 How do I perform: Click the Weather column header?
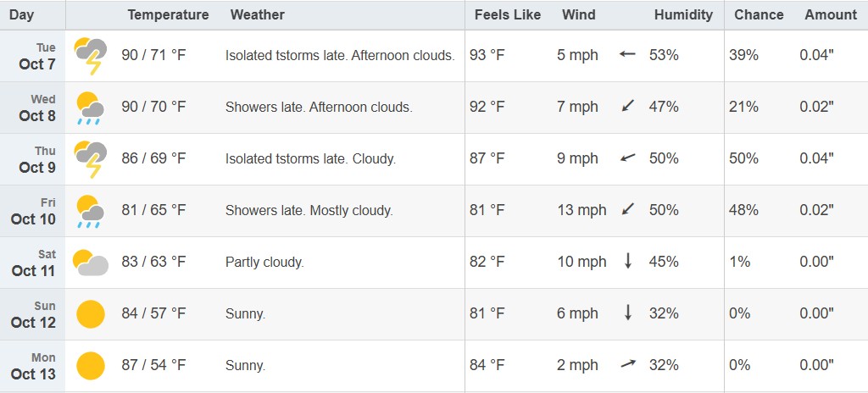click(x=258, y=14)
